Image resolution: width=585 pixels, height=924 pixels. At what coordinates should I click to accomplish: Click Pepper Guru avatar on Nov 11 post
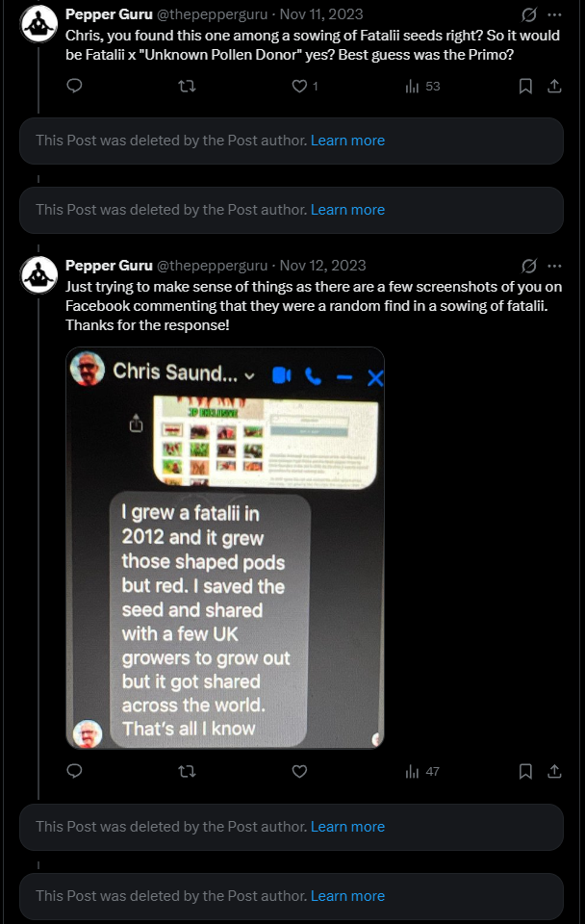click(x=39, y=24)
